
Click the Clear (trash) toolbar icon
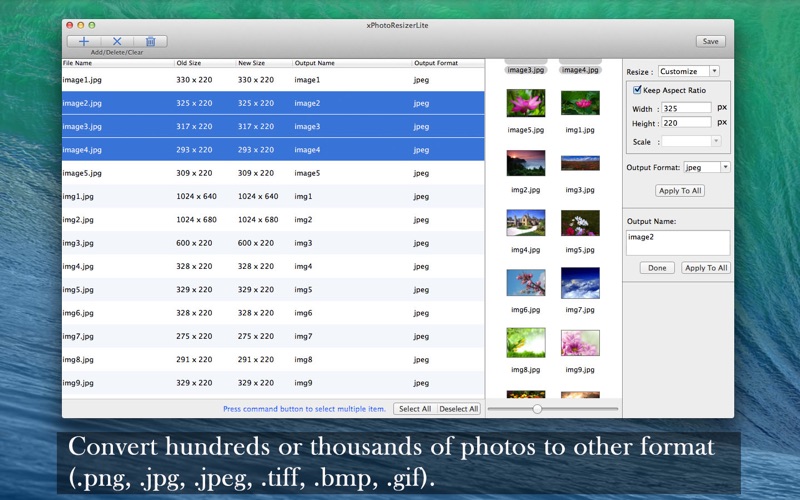pos(151,41)
